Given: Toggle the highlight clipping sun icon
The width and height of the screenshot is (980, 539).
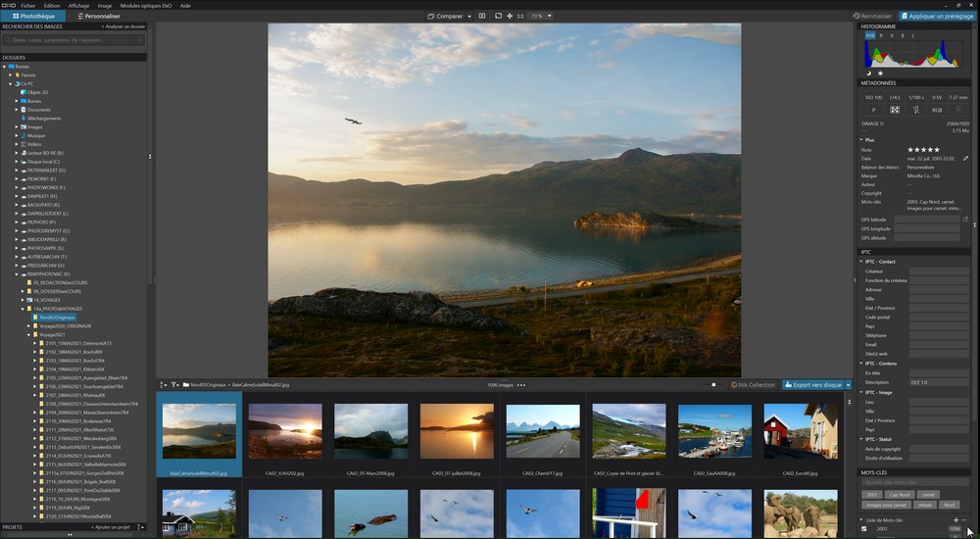Looking at the screenshot, I should point(880,73).
